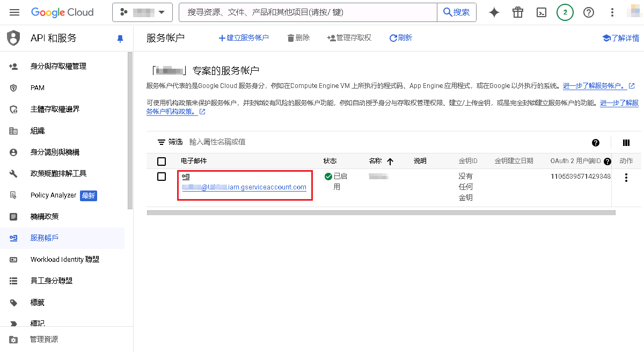
Task: Open the row's three-dot 动作 menu
Action: [x=626, y=178]
